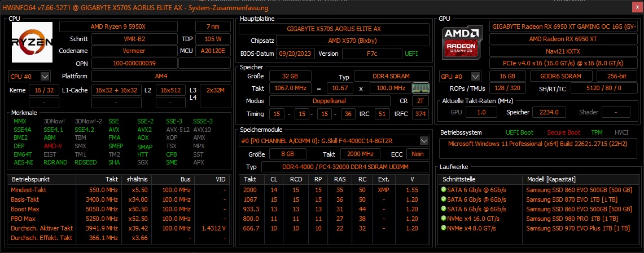
Task: Click the GPU memory clock 2234.0 field
Action: point(549,112)
